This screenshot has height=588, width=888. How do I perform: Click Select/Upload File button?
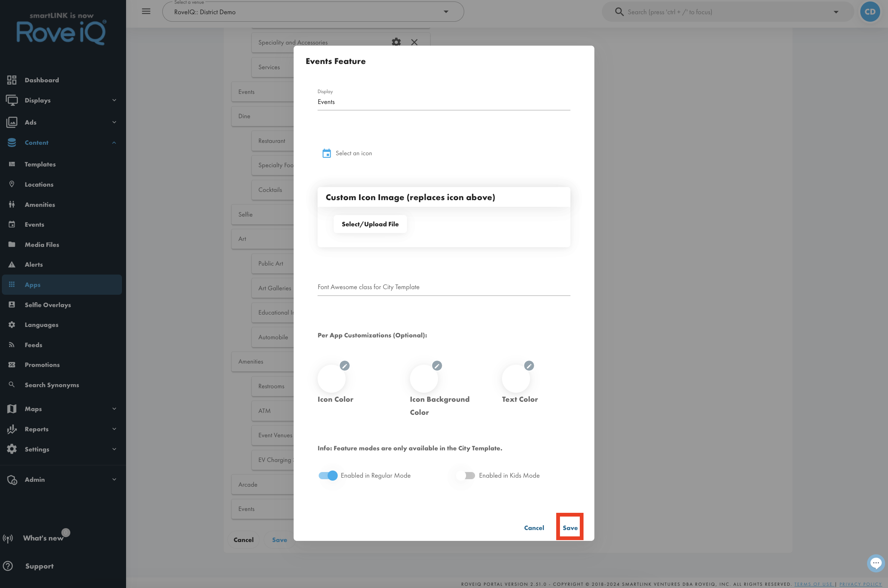tap(370, 224)
